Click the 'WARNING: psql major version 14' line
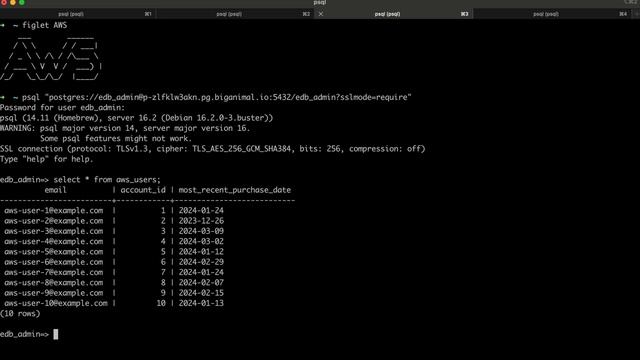The width and height of the screenshot is (640, 360). 125,128
